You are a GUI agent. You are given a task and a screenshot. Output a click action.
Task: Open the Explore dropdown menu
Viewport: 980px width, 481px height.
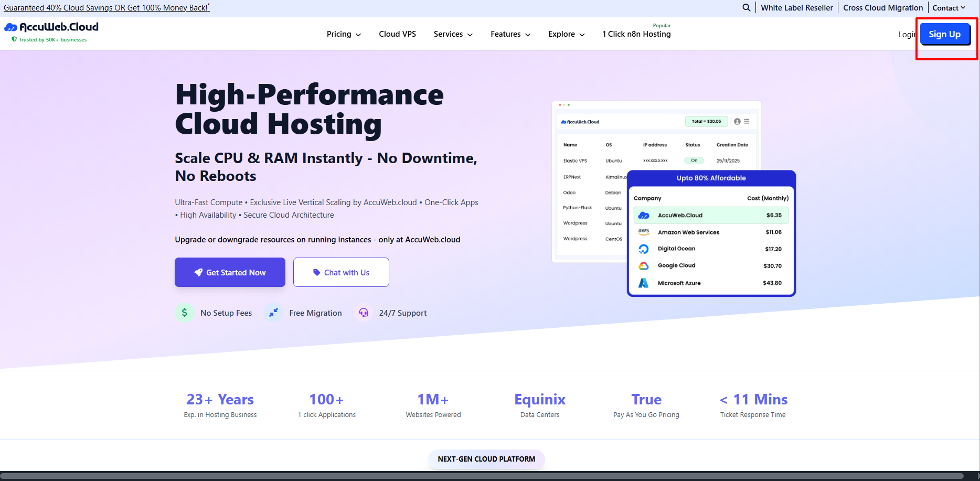567,34
